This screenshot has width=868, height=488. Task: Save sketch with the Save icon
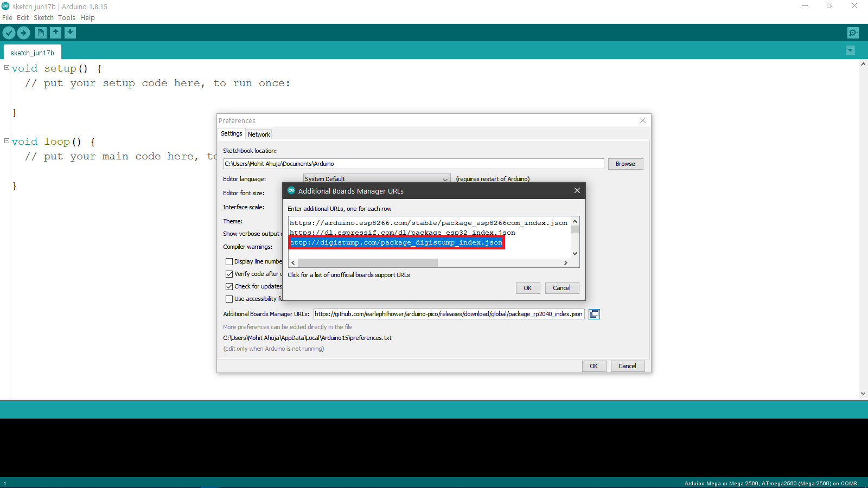click(x=71, y=33)
